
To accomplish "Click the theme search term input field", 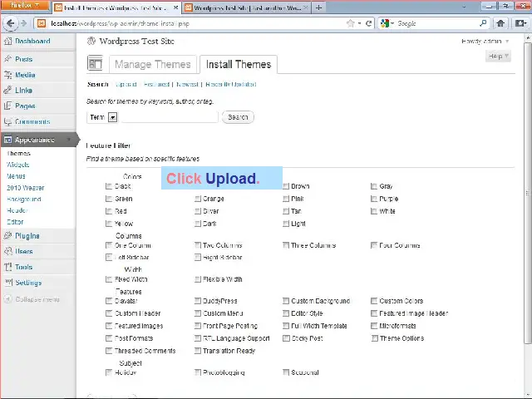I will pos(170,117).
